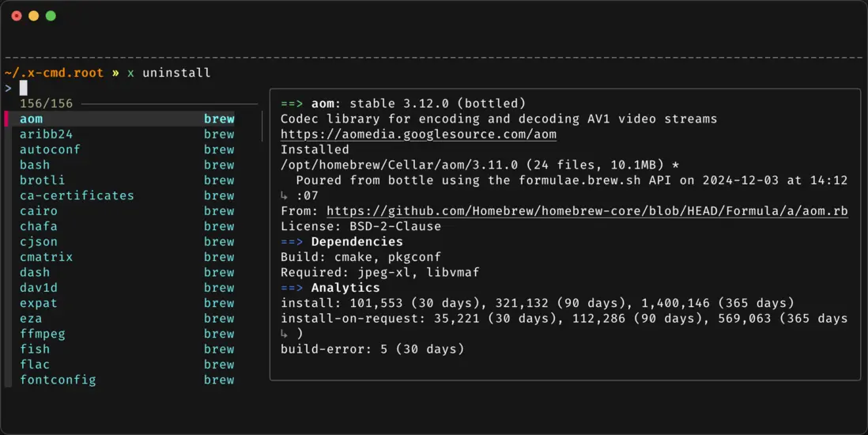Click the Dependencies section heading
Image resolution: width=868 pixels, height=435 pixels.
[357, 242]
